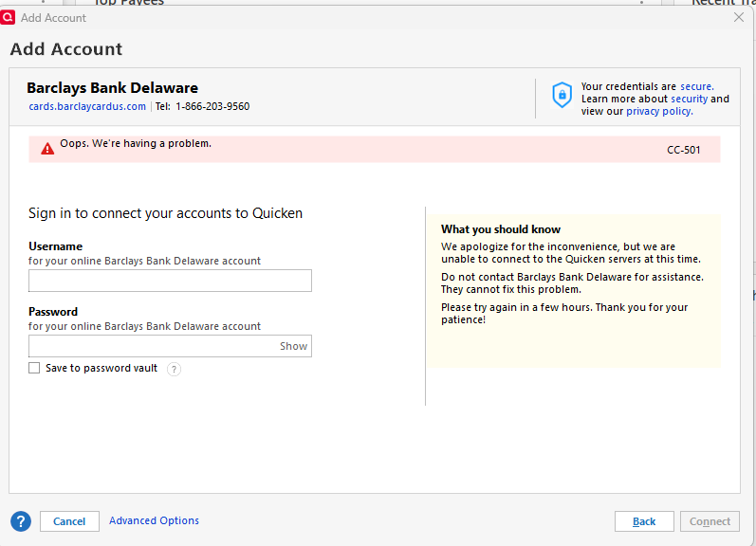The image size is (756, 546).
Task: Open the 'security' learn more link
Action: (x=690, y=99)
